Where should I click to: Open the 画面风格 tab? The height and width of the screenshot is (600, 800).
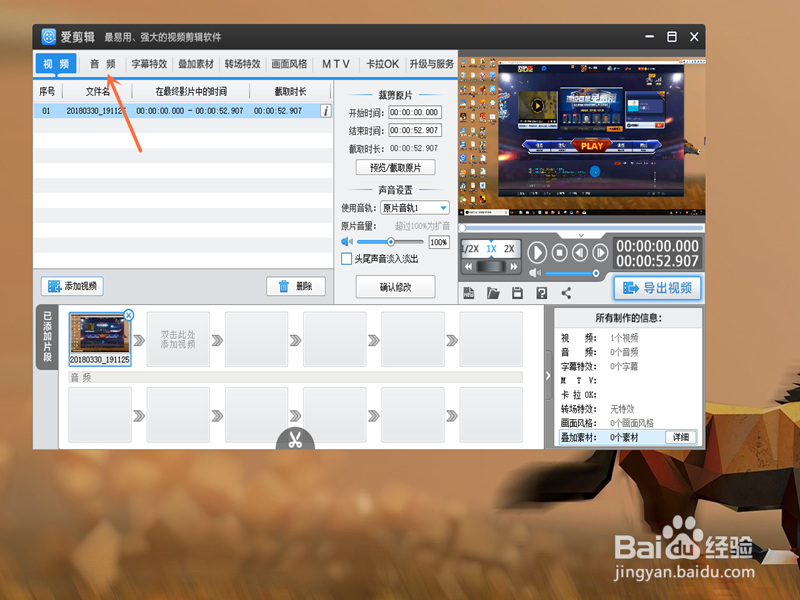pos(289,64)
